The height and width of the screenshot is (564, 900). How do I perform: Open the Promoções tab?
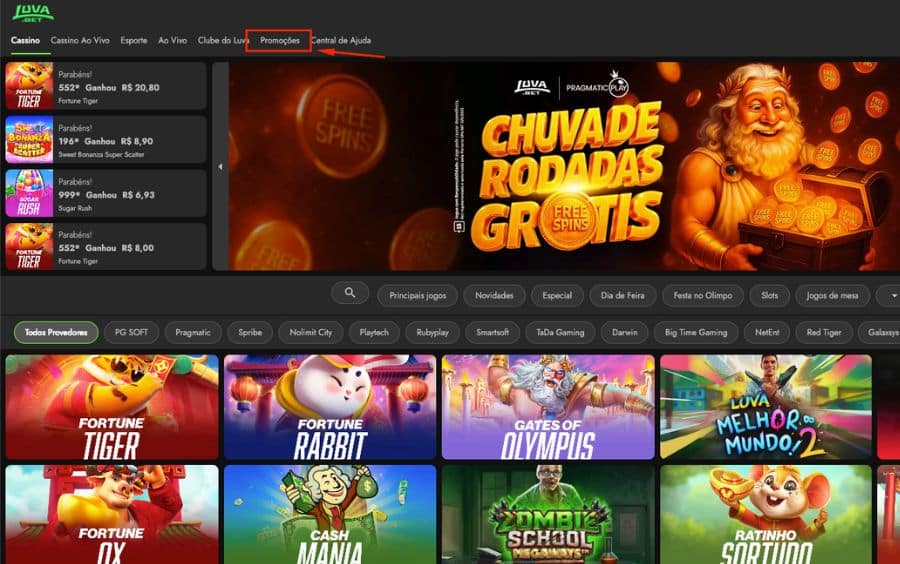pyautogui.click(x=280, y=40)
